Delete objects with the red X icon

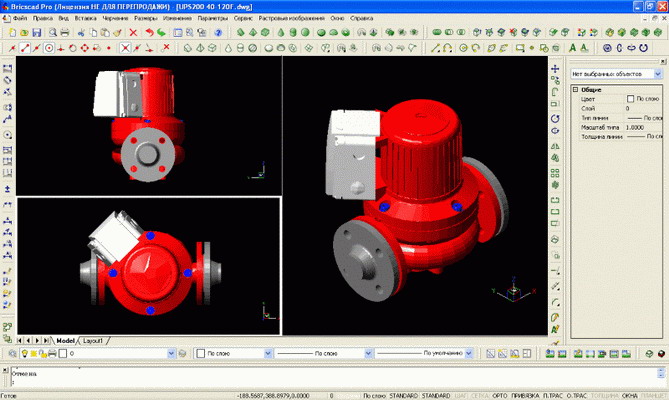(x=133, y=32)
